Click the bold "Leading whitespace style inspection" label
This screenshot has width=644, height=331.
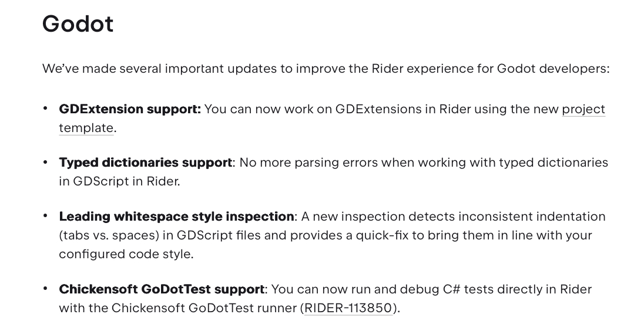click(x=176, y=217)
